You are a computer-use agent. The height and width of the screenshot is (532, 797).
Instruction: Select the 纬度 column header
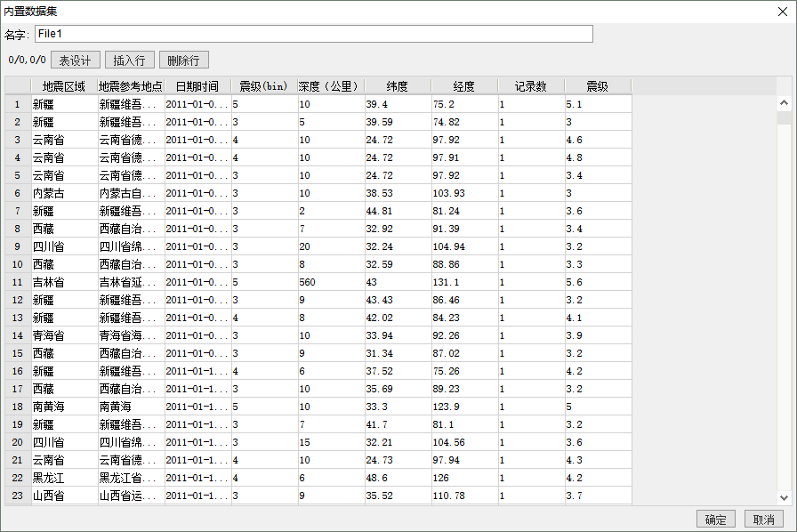click(398, 86)
